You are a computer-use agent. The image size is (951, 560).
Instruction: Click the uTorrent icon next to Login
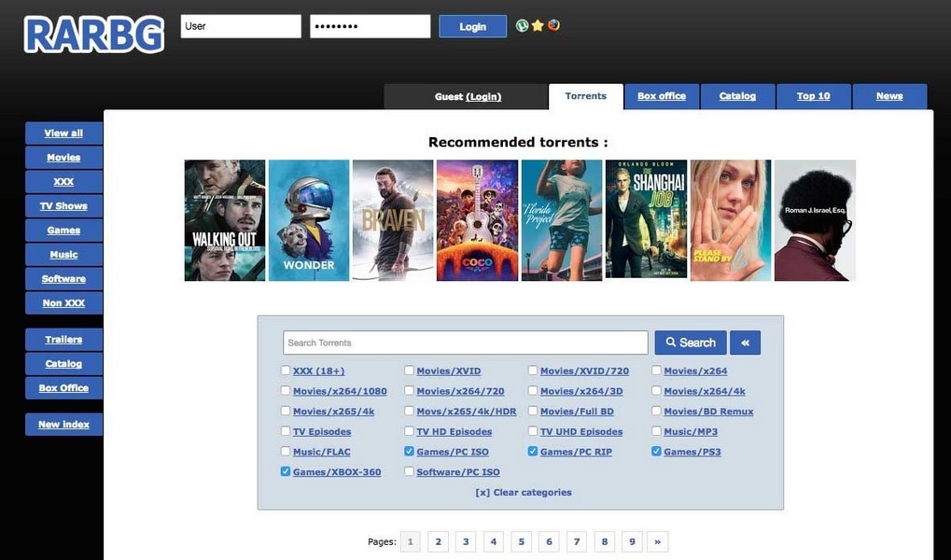(522, 25)
